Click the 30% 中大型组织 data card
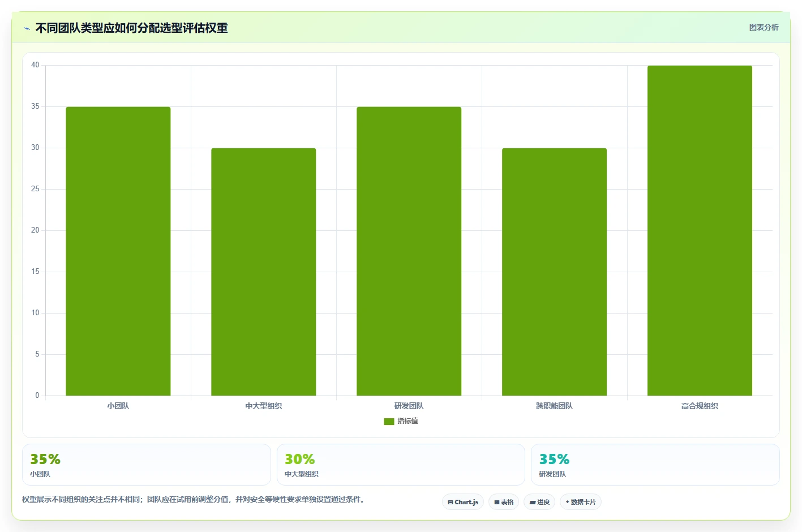Screen dimensions: 802x532 click(x=401, y=465)
